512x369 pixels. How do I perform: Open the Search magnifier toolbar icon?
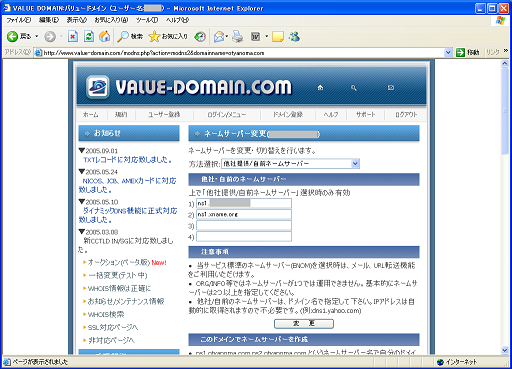tap(123, 36)
